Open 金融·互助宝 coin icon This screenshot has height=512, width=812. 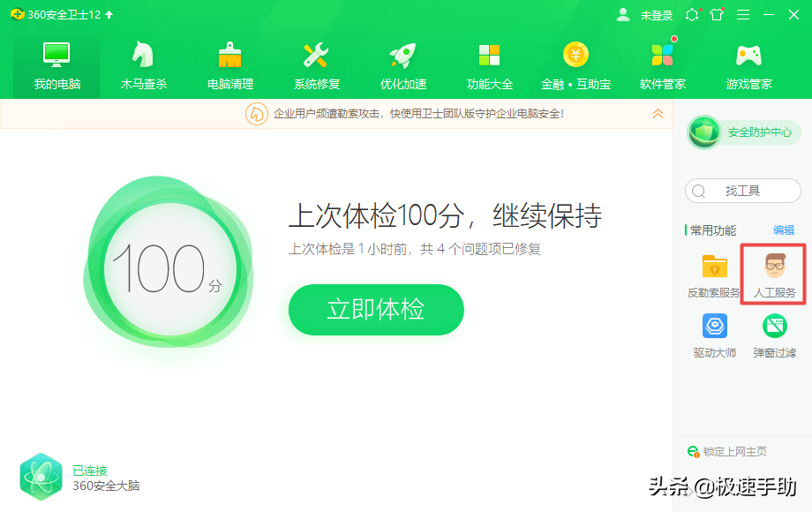(575, 55)
